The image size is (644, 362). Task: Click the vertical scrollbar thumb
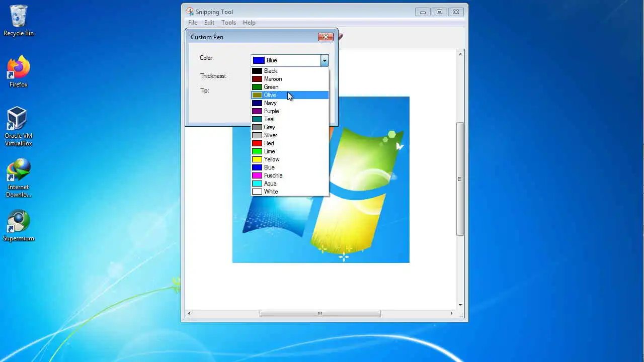click(460, 179)
